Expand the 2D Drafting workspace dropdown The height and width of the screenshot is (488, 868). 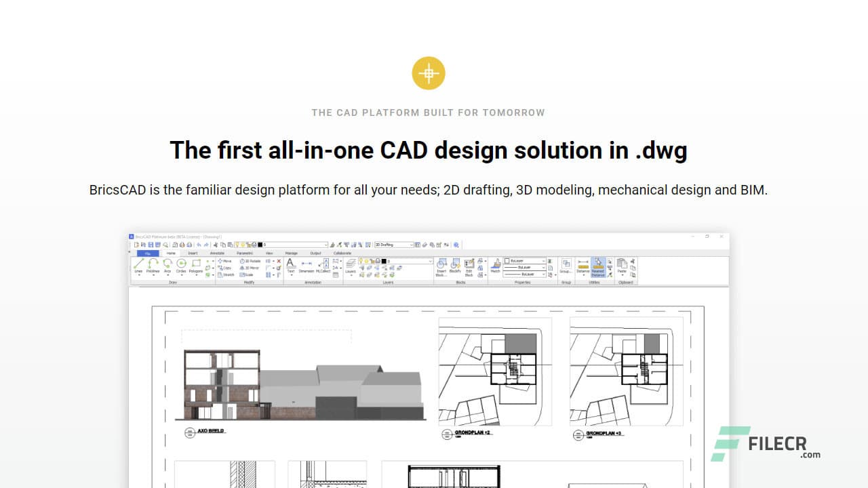pos(394,245)
